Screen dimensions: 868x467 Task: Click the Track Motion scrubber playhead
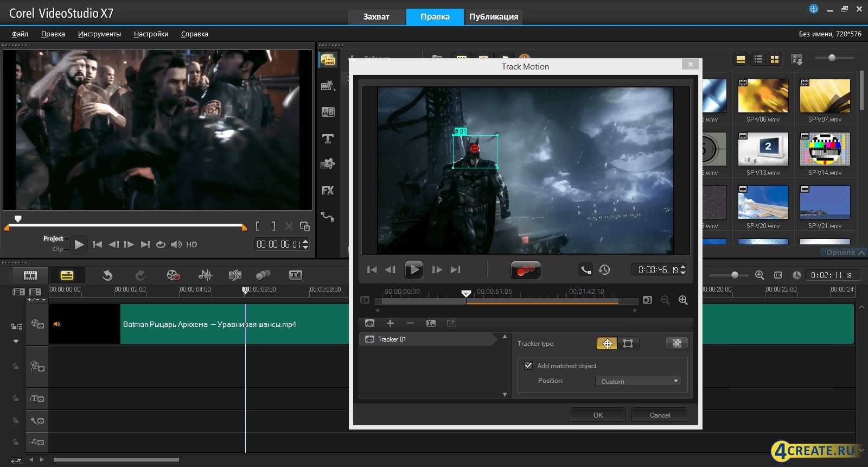click(466, 294)
